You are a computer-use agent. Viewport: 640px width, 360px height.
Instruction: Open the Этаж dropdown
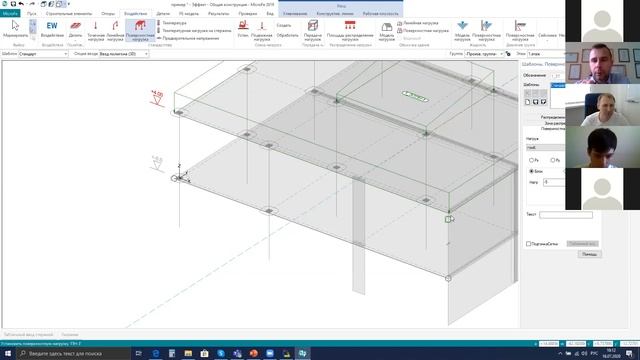(546, 54)
